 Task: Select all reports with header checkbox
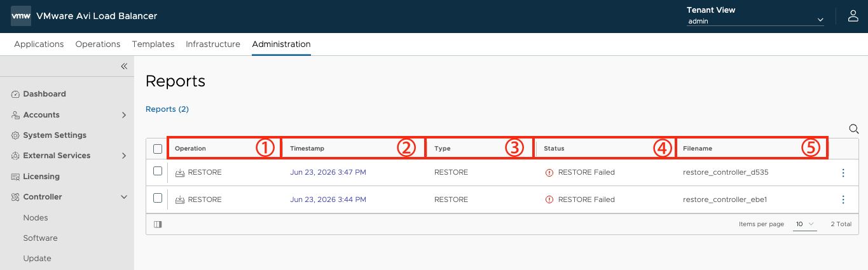158,149
